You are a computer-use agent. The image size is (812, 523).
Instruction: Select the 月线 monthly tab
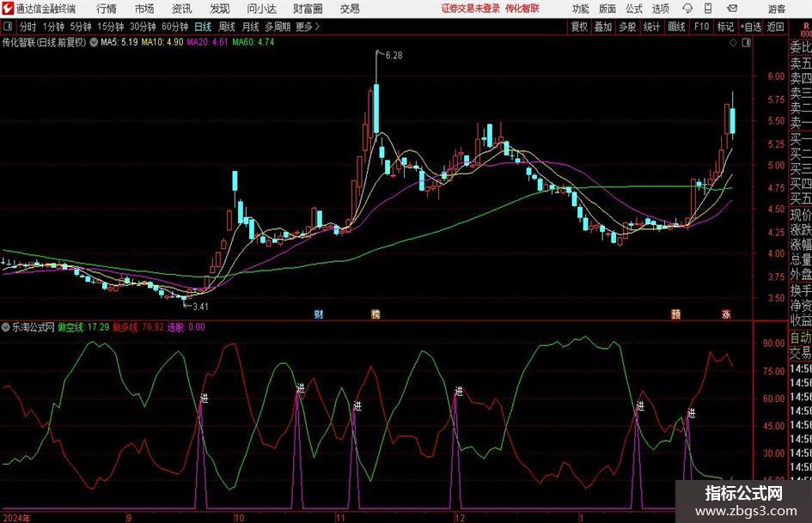click(251, 27)
